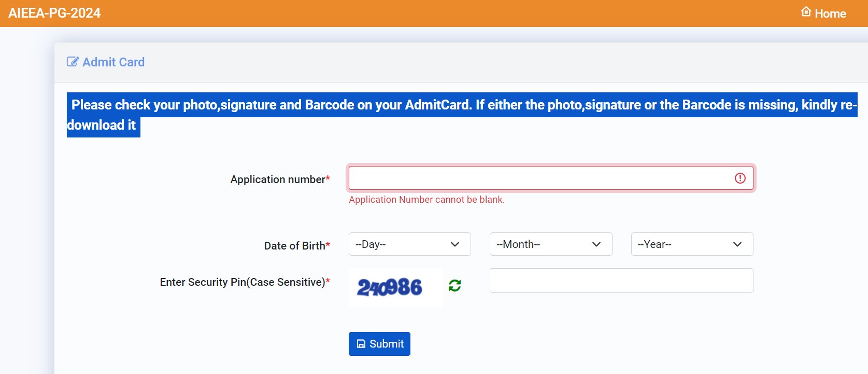
Task: Click the home icon in the header
Action: pos(806,11)
